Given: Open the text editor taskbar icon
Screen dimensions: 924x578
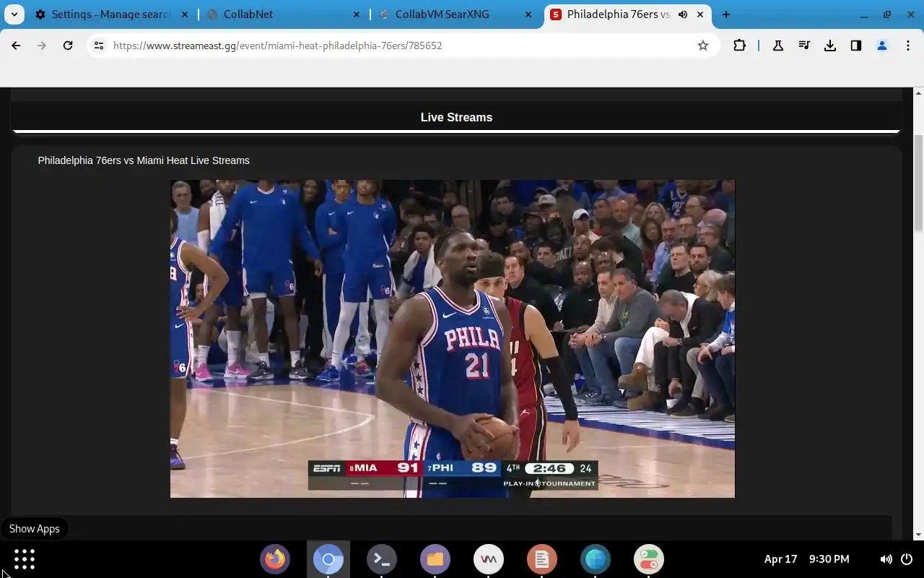Looking at the screenshot, I should (x=542, y=559).
